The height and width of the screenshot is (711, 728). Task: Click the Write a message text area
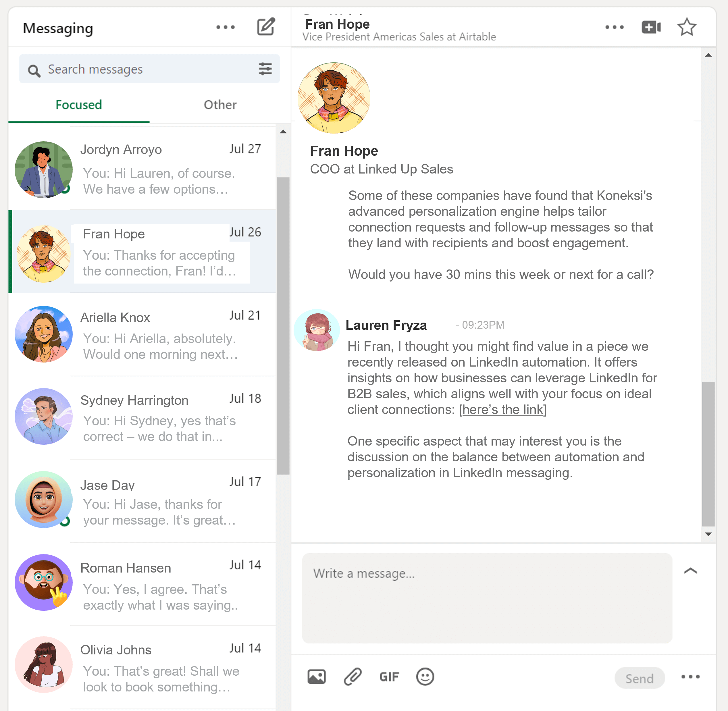487,598
